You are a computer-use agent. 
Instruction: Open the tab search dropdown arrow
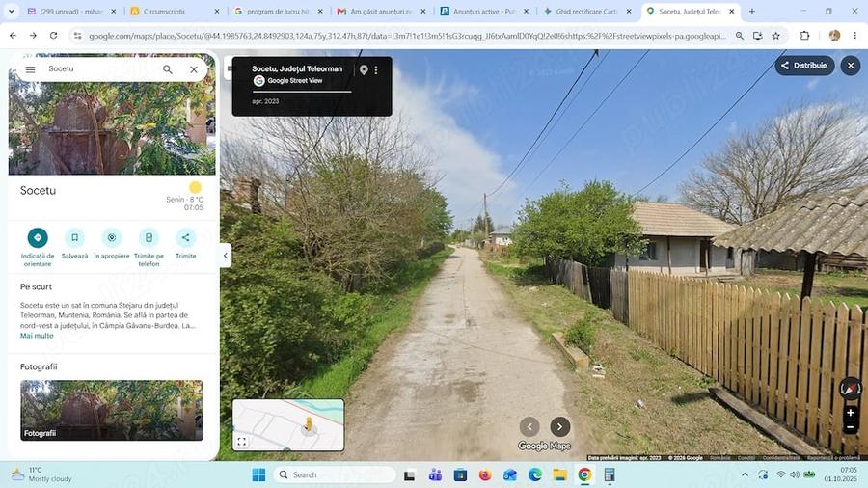click(11, 11)
